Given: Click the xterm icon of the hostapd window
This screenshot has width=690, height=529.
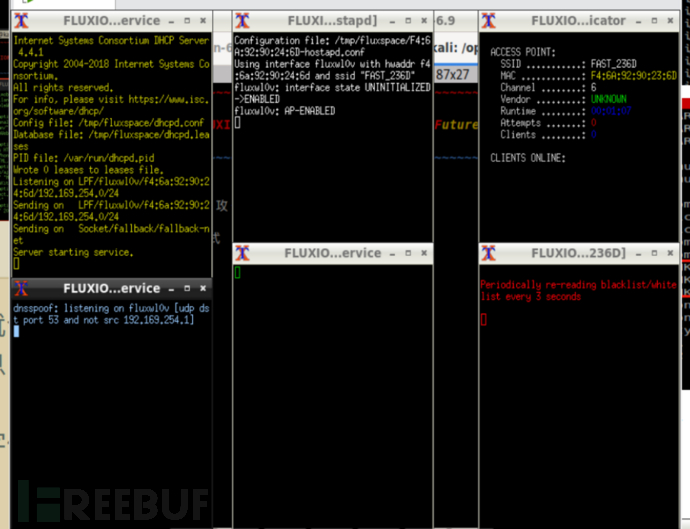Looking at the screenshot, I should click(x=242, y=21).
